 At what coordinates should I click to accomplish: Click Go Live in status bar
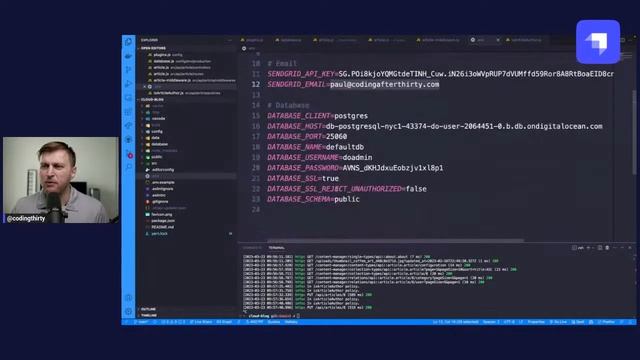(x=558, y=322)
